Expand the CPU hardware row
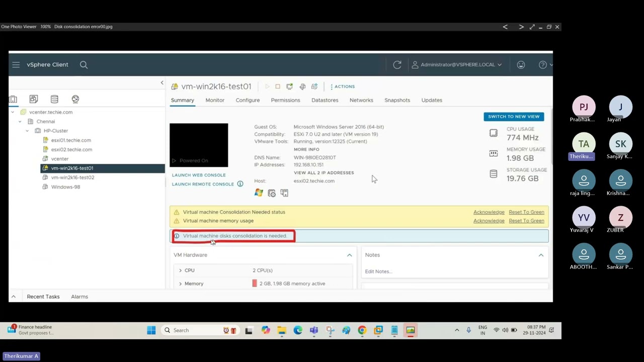The height and width of the screenshot is (362, 644). 180,270
